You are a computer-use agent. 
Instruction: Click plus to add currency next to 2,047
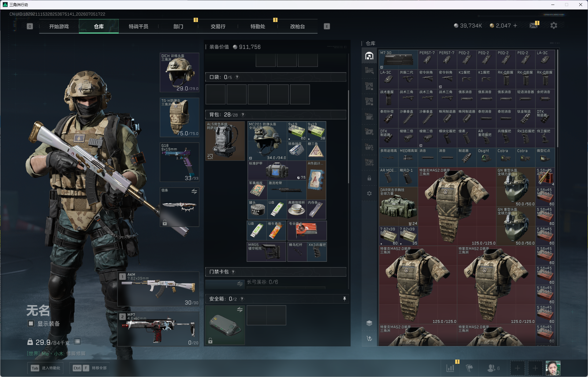point(515,25)
